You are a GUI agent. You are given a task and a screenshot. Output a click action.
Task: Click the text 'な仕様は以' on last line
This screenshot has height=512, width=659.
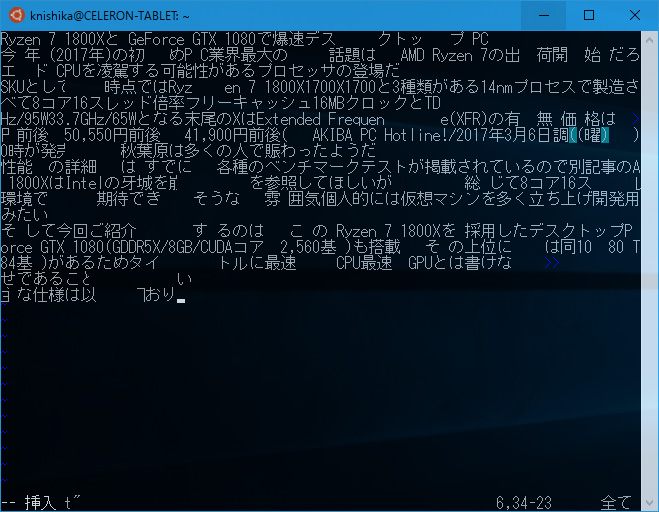[56, 295]
